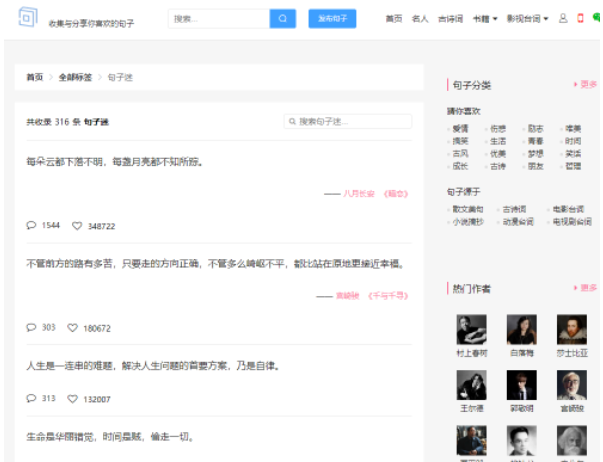Open author 村上春树's portrait thumbnail
The image size is (603, 462).
472,329
